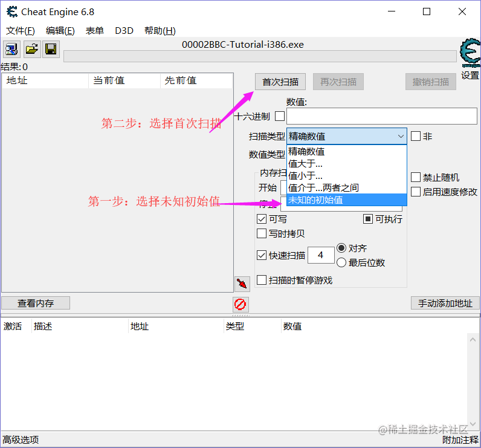Enable the 写时拷贝 checkbox
This screenshot has height=448, width=481.
point(262,233)
